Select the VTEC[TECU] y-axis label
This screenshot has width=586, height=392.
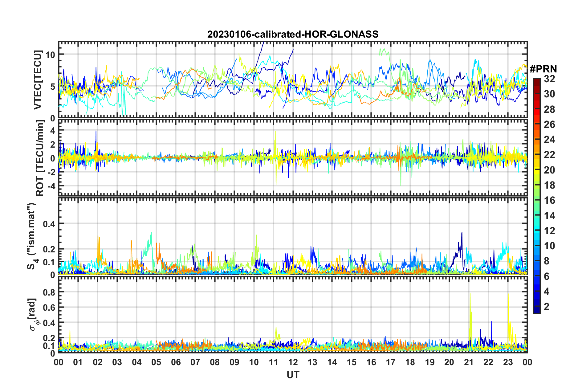point(38,80)
